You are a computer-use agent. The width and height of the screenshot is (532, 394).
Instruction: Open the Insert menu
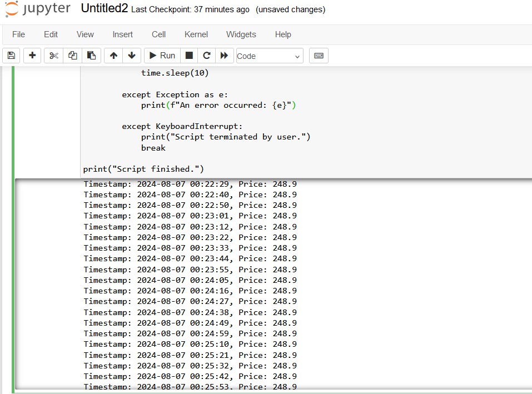click(x=122, y=34)
